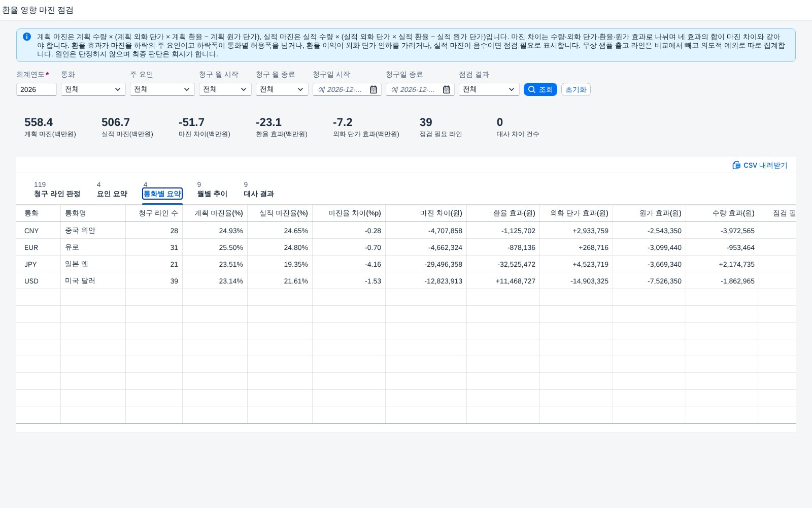Select the 통화별 요약 tab
This screenshot has height=508, width=812.
point(162,194)
